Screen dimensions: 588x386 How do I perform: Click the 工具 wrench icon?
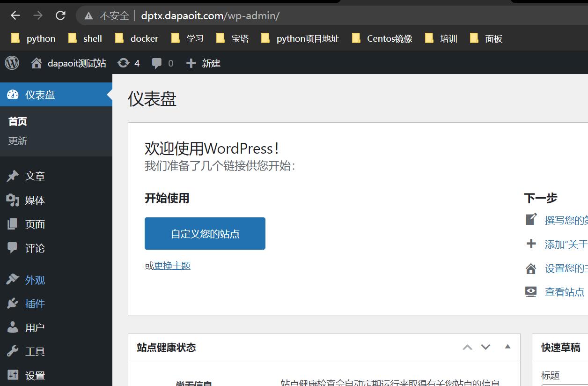(13, 351)
